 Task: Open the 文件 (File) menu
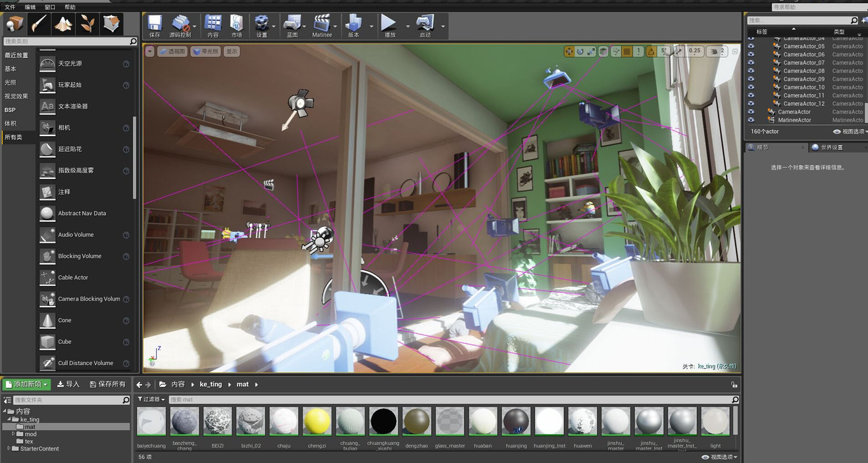coord(10,7)
